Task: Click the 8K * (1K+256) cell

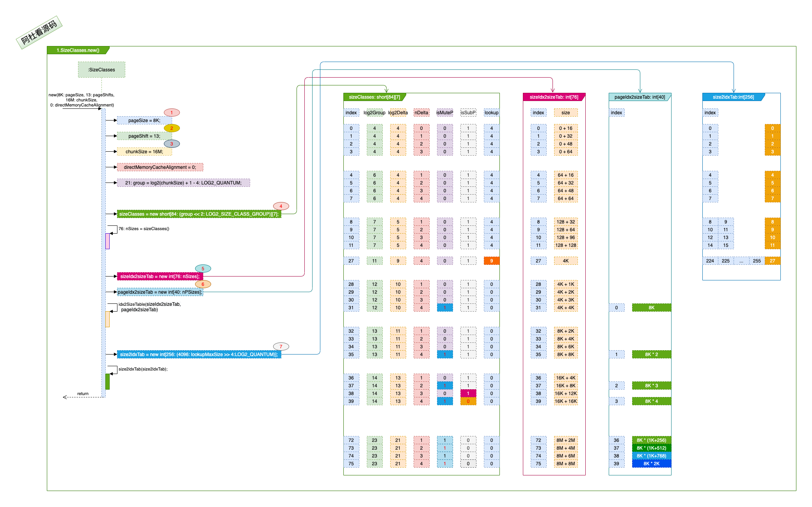Action: (652, 440)
